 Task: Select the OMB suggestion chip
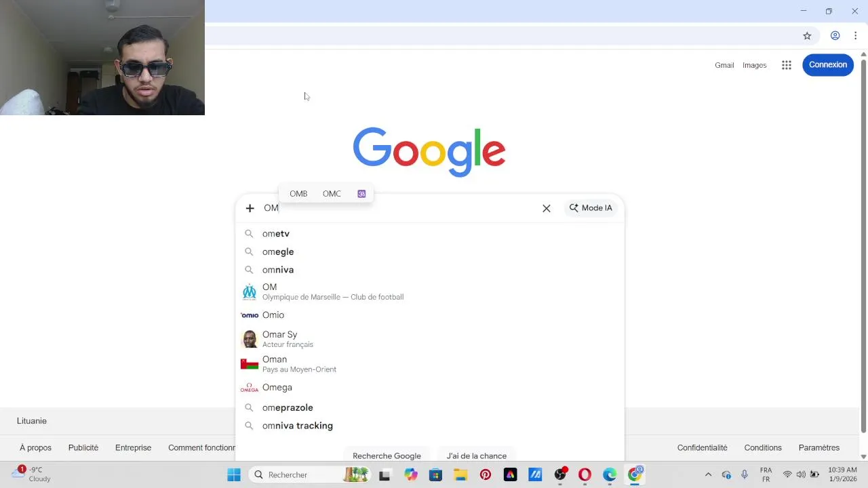pyautogui.click(x=298, y=194)
